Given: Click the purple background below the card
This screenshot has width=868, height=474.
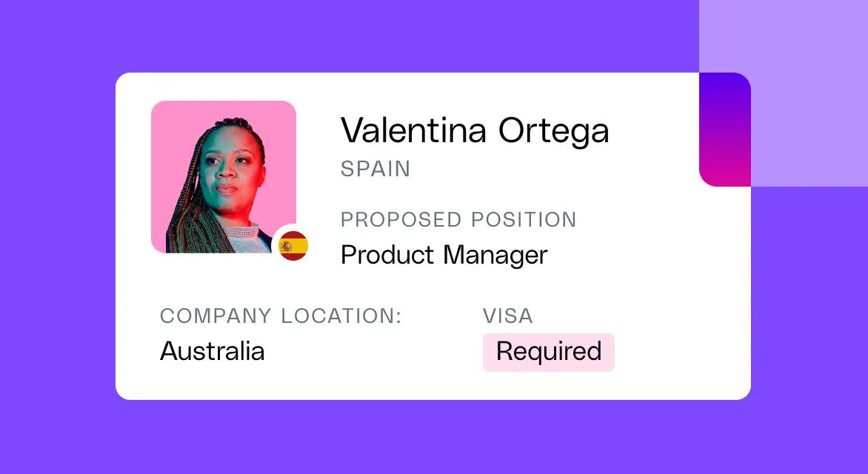Looking at the screenshot, I should point(434,437).
